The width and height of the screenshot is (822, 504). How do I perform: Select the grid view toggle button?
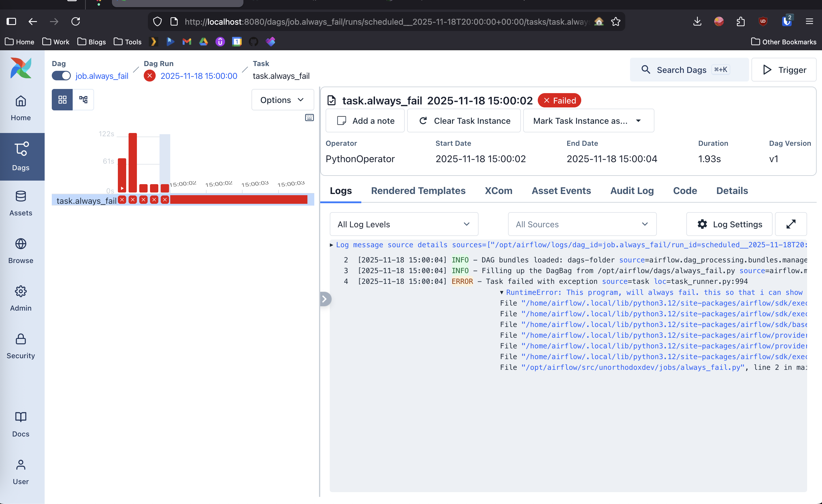[x=62, y=99]
